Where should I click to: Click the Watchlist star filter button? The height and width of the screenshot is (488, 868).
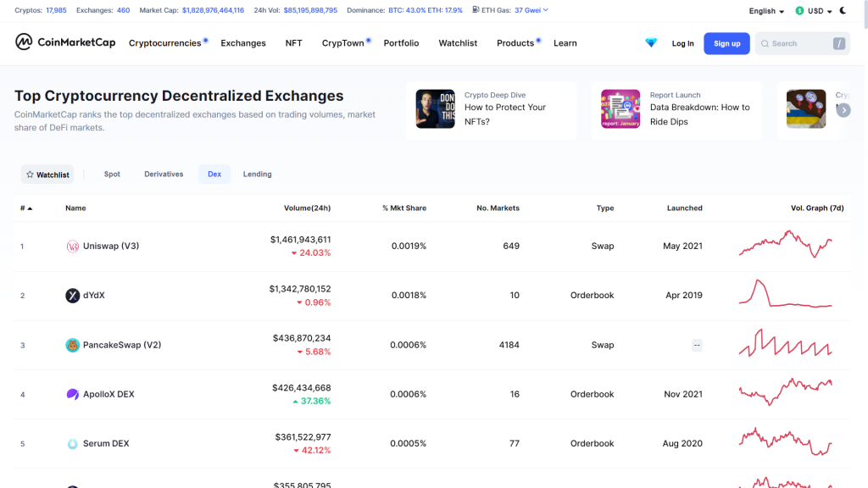pos(47,175)
